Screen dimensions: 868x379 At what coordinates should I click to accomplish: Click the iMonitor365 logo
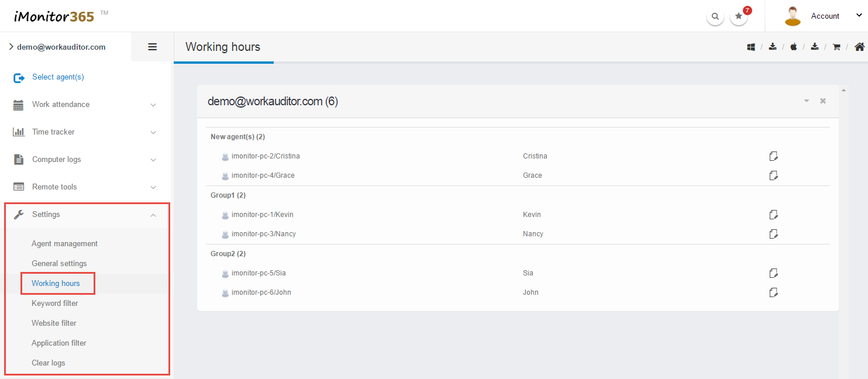point(61,16)
